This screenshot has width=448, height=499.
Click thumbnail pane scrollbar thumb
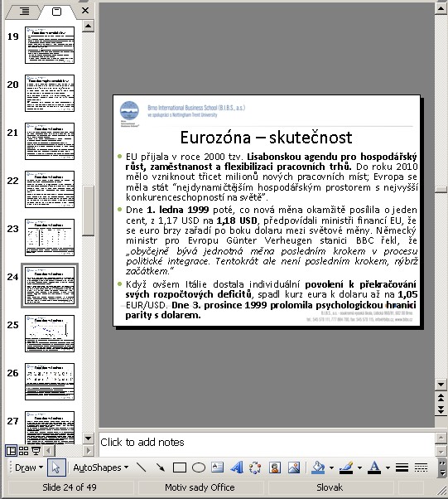pyautogui.click(x=88, y=211)
